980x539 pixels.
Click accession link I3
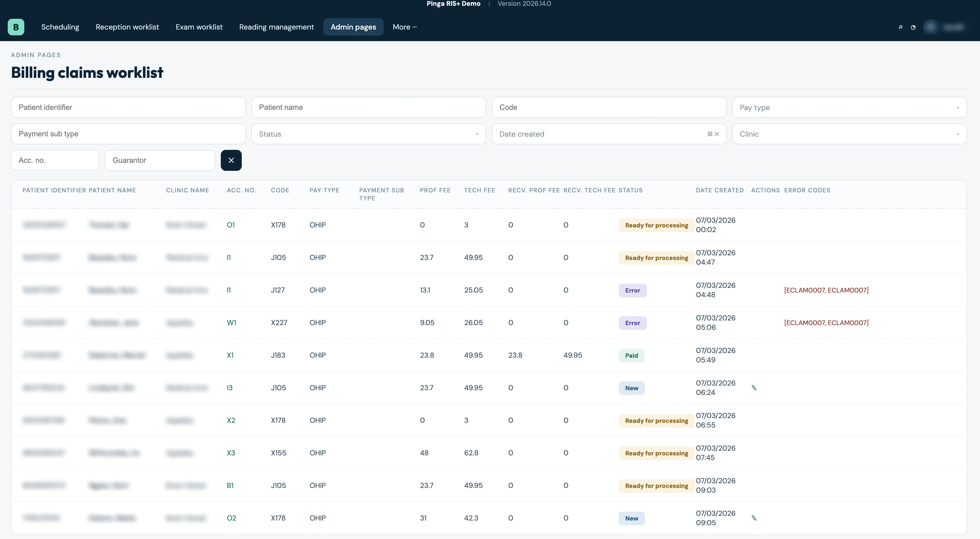pyautogui.click(x=229, y=387)
